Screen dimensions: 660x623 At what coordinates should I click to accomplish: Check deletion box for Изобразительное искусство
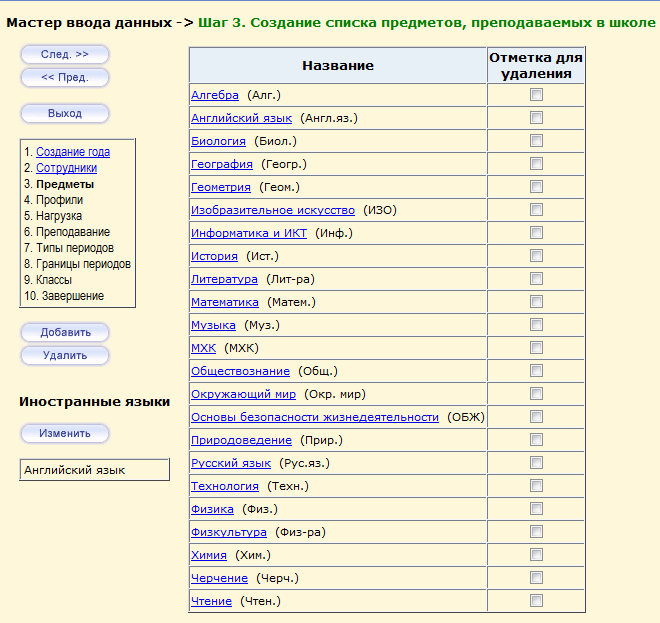pos(536,210)
